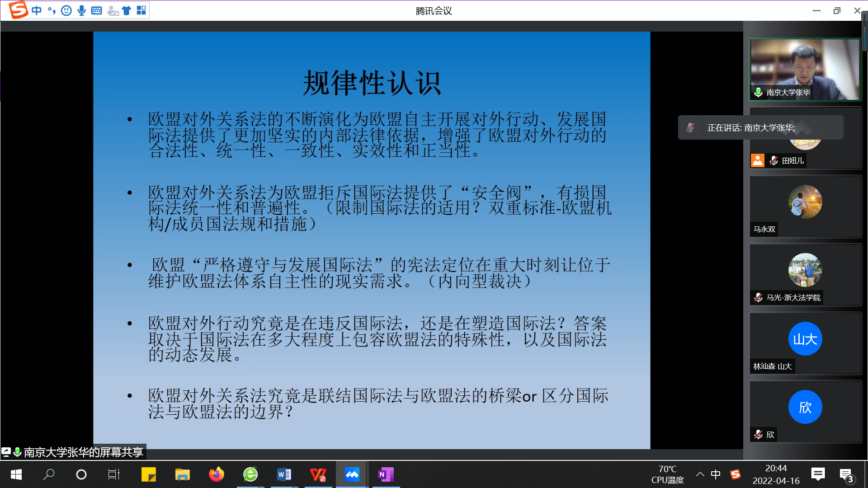This screenshot has width=868, height=488.
Task: Click 正在讲话: 南京大学张华 banner text
Action: (751, 128)
